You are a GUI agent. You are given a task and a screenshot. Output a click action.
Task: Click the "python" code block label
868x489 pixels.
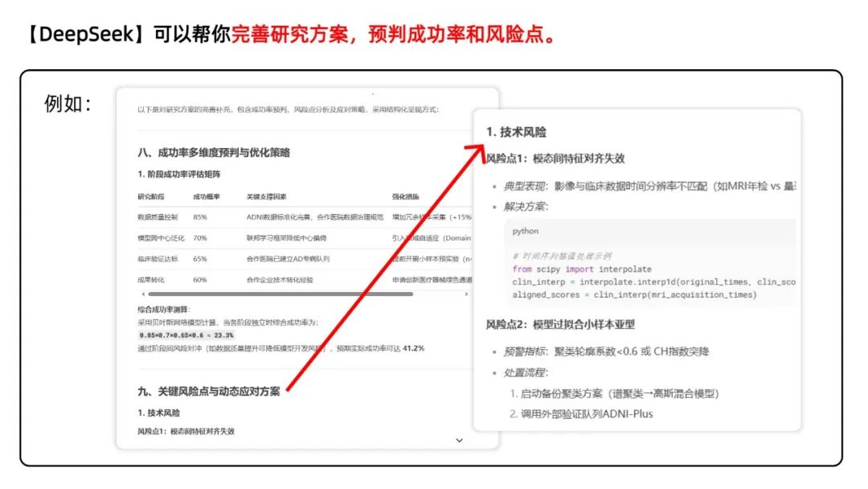526,232
